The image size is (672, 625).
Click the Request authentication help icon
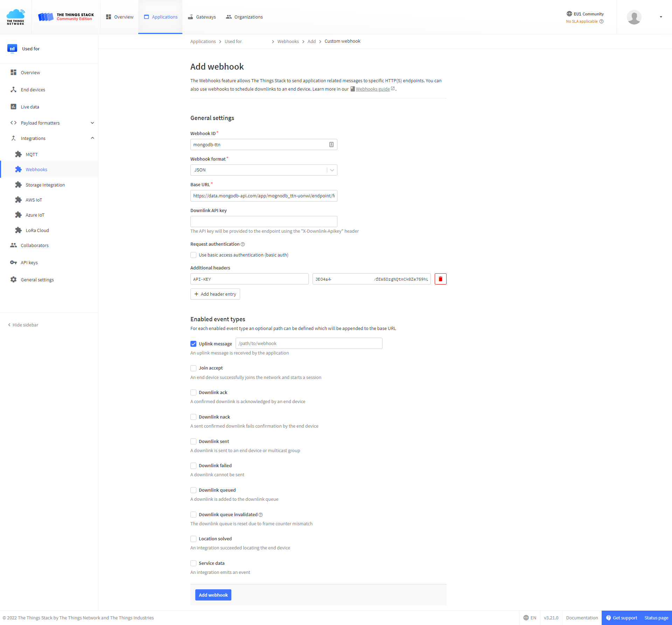point(243,244)
